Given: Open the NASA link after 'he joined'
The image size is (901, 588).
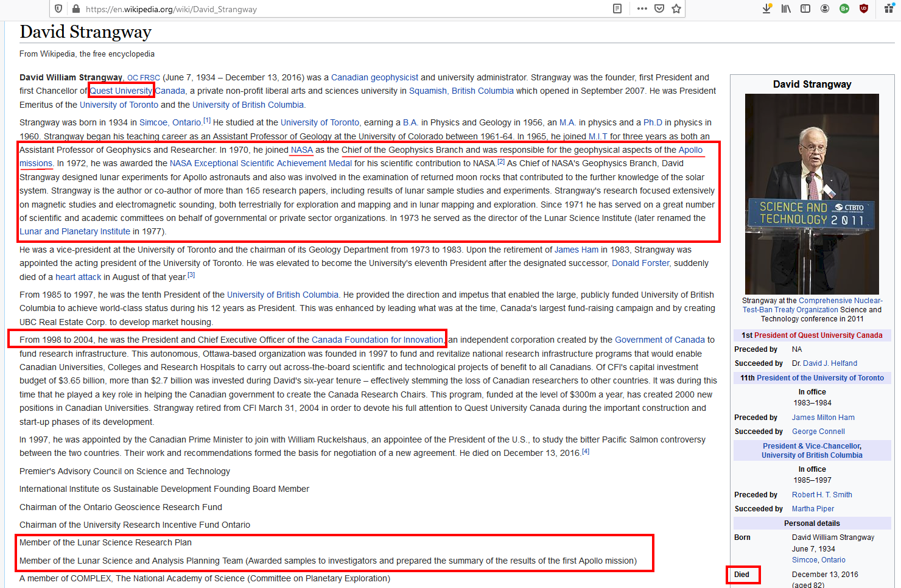Looking at the screenshot, I should point(302,150).
